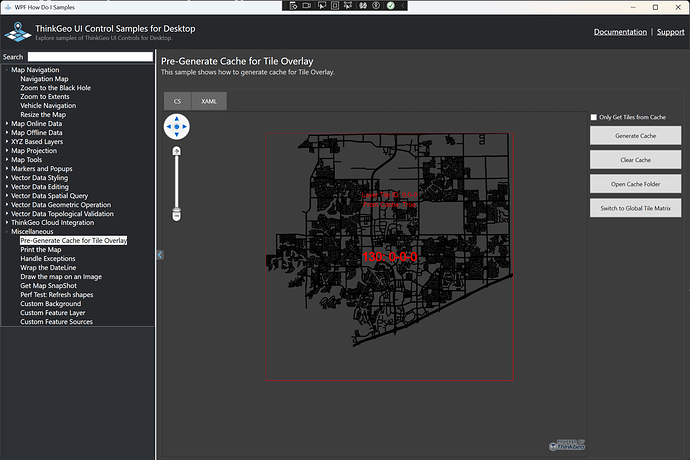Click the ThinkGeo map-pin logo in header
The height and width of the screenshot is (460, 690).
(x=18, y=32)
